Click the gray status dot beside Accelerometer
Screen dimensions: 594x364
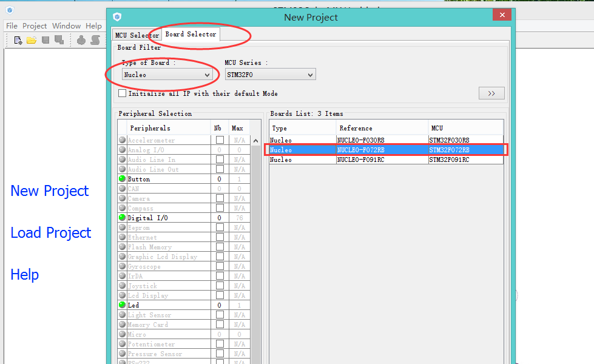pyautogui.click(x=122, y=140)
